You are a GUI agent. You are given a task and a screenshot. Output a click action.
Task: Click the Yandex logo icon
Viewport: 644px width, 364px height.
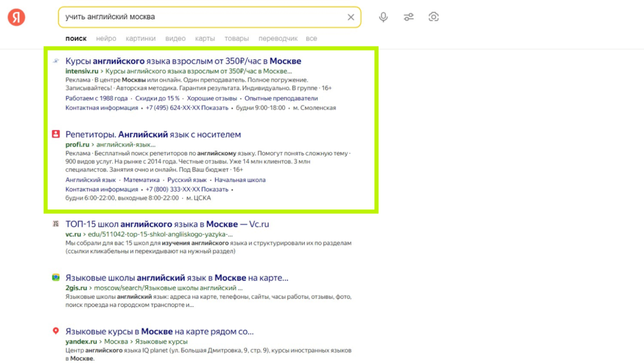coord(17,17)
